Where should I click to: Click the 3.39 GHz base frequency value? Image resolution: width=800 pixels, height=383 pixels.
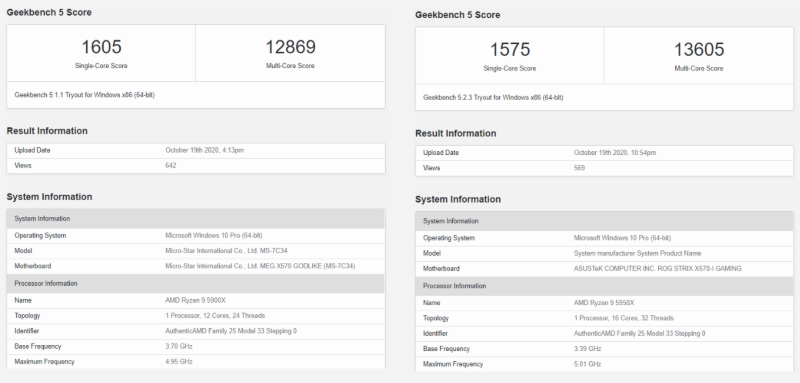pos(587,349)
